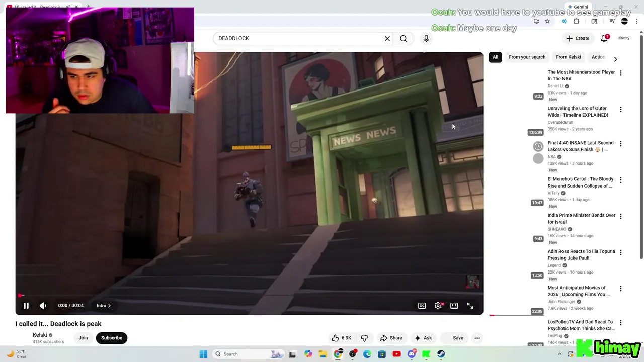Open File Explorer from taskbar
The height and width of the screenshot is (362, 644).
(x=323, y=354)
